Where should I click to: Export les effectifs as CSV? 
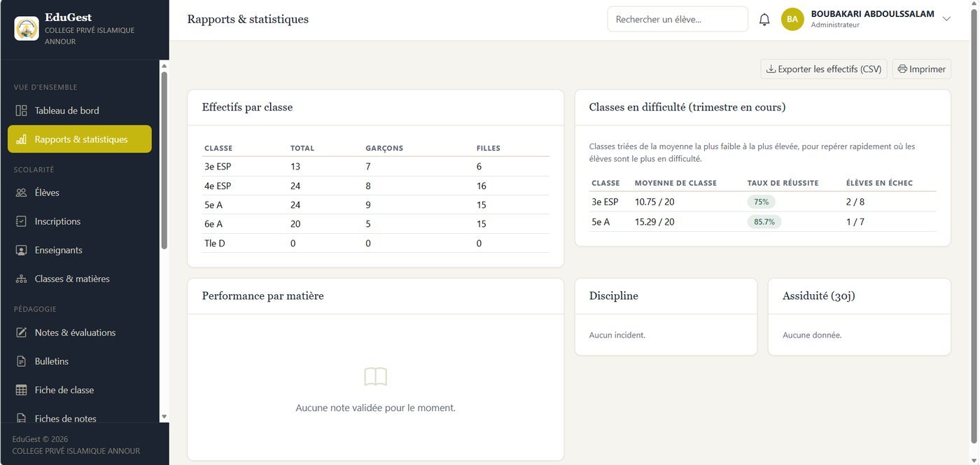point(824,69)
